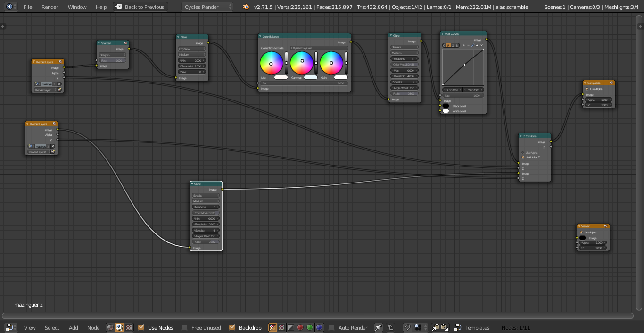Open the Render menu
The width and height of the screenshot is (644, 333).
50,7
